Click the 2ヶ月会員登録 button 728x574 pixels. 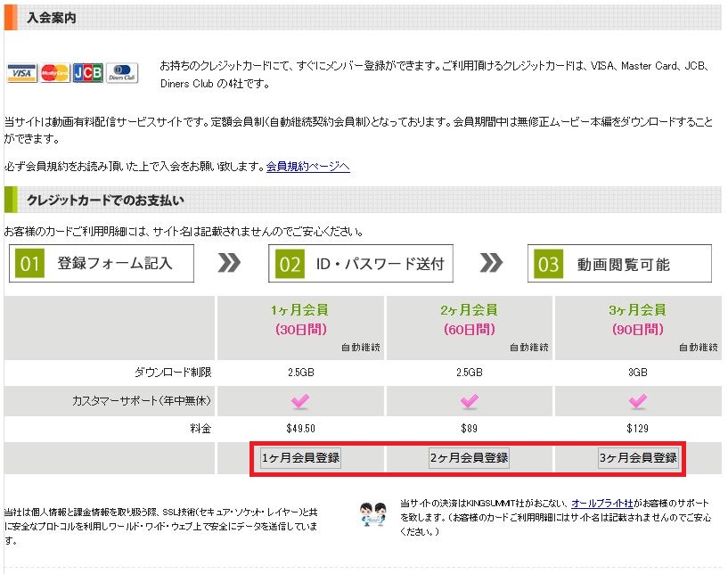pos(469,458)
